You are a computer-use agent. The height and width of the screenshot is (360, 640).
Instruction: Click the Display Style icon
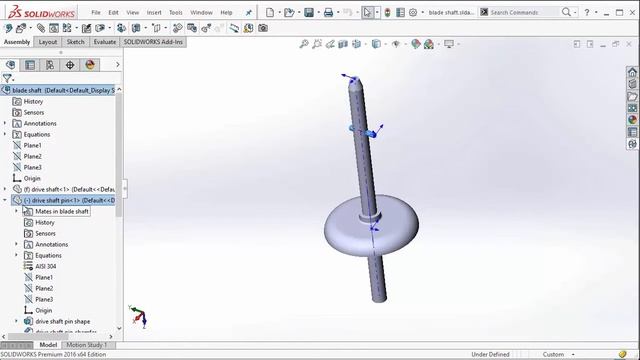click(376, 44)
